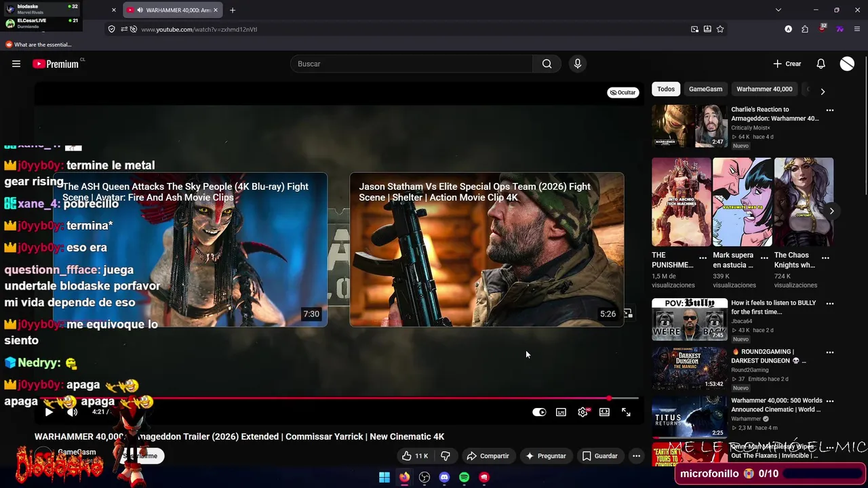Open OBS Studio from the taskbar

425,477
